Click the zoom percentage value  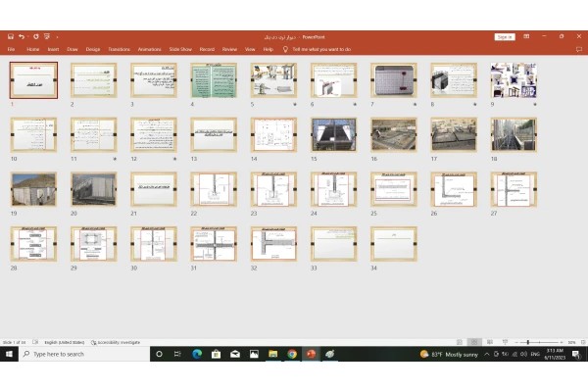[571, 342]
